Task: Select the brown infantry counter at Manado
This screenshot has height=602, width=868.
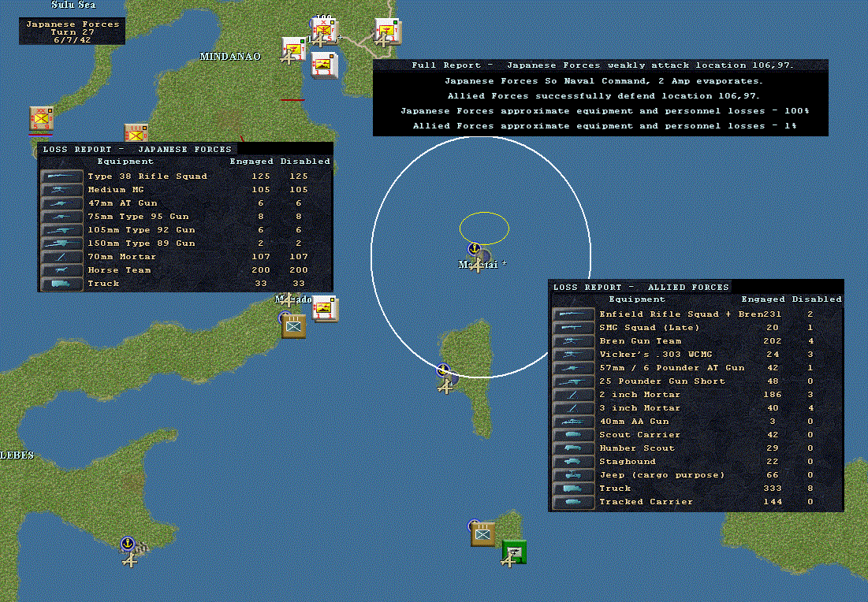Action: (293, 326)
